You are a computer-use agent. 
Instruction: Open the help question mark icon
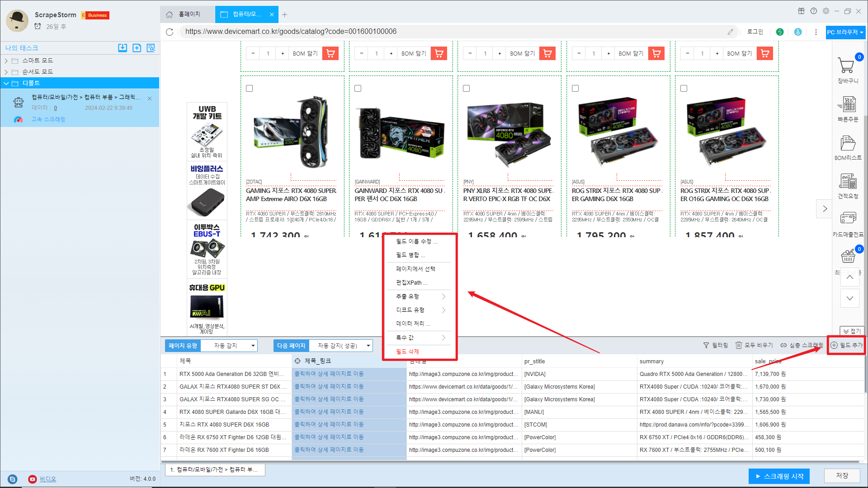point(814,11)
